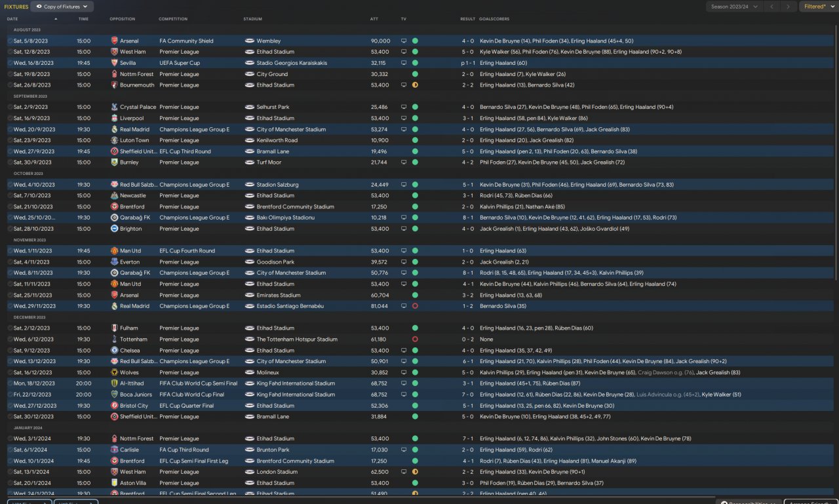
Task: Sort by the Stadium column header
Action: (252, 19)
